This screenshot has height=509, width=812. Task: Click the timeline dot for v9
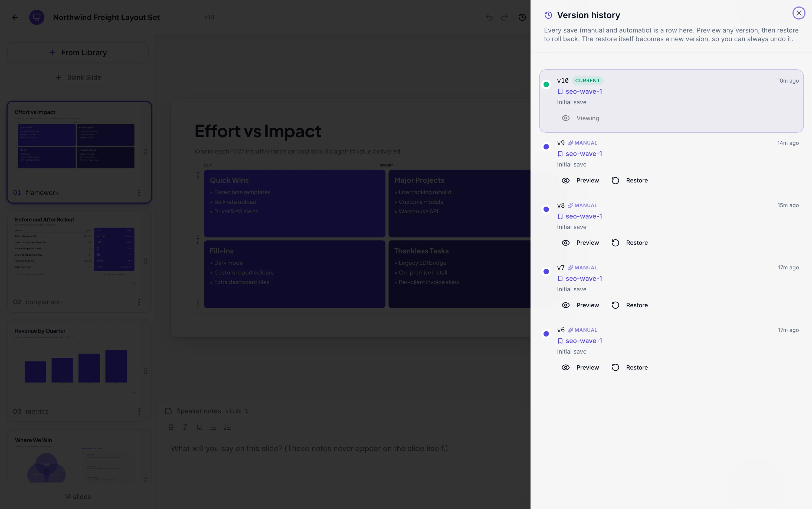[x=546, y=147]
